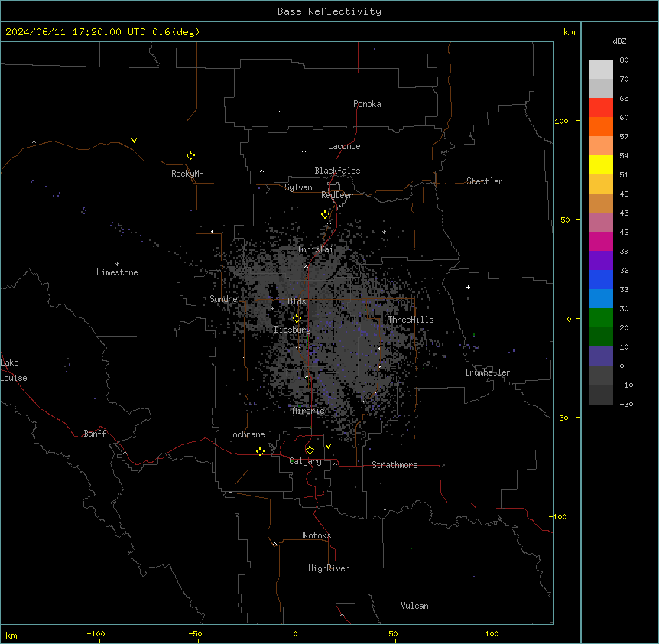Click the -100 tick on bottom axis
The height and width of the screenshot is (644, 659).
pyautogui.click(x=96, y=634)
